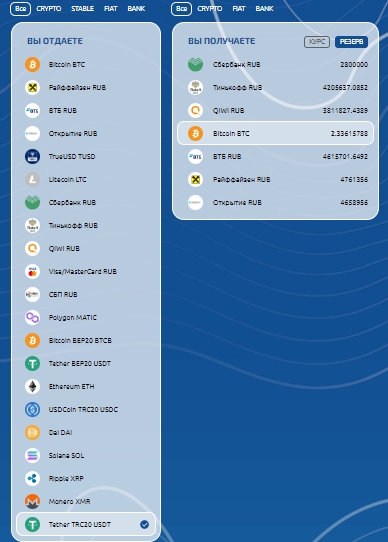
Task: Click the Monero XMR icon
Action: click(33, 501)
